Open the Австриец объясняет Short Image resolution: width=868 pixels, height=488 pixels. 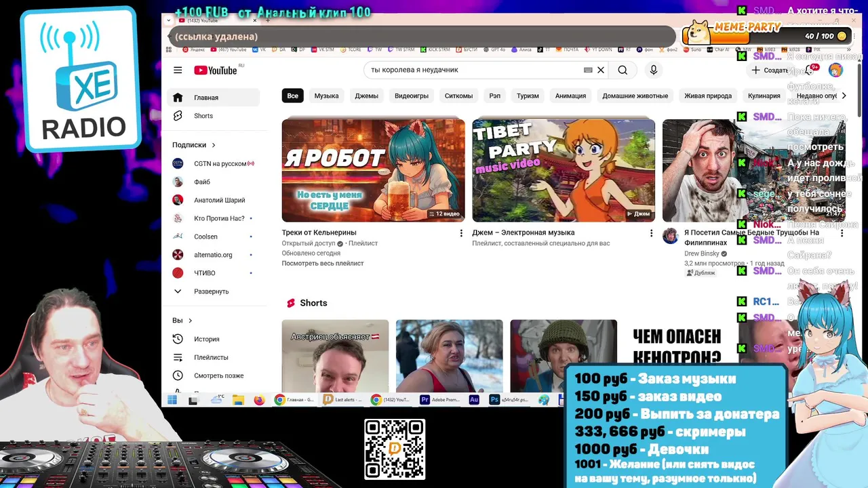click(335, 356)
